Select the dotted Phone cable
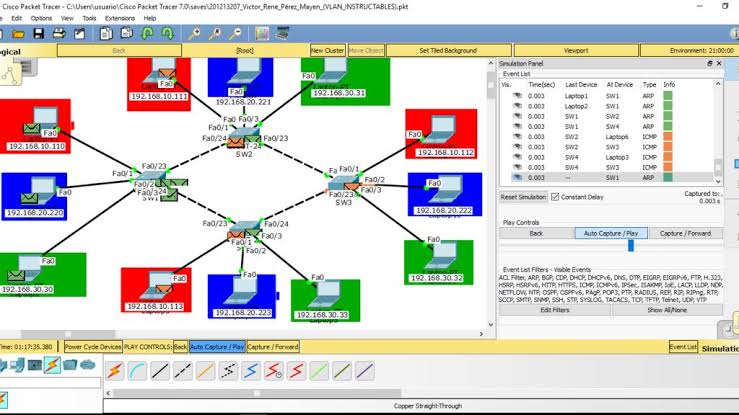 [228, 371]
